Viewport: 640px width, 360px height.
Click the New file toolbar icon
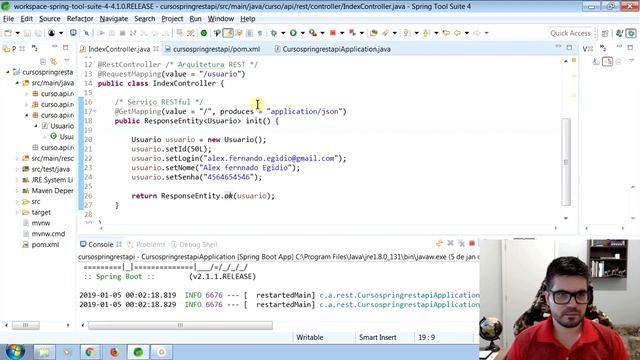pos(8,33)
